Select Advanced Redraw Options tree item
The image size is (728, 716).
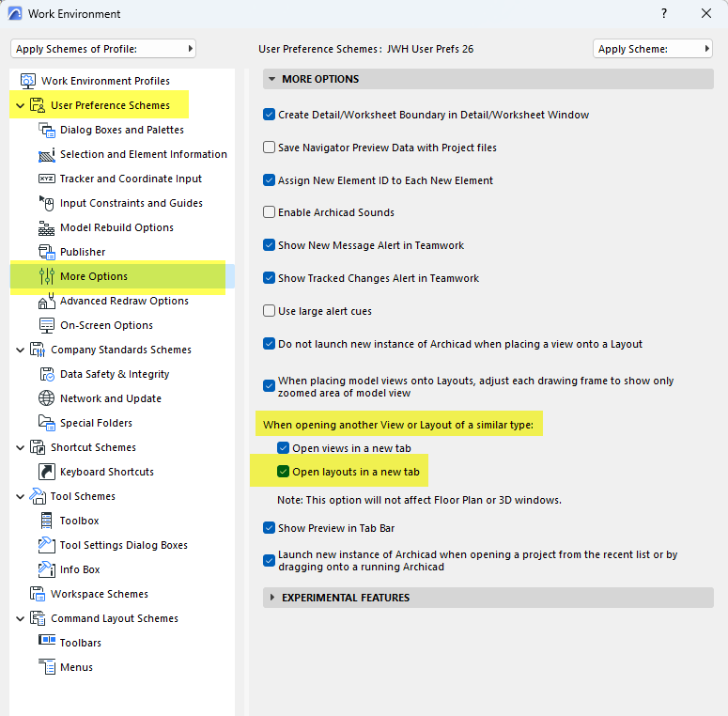click(124, 301)
